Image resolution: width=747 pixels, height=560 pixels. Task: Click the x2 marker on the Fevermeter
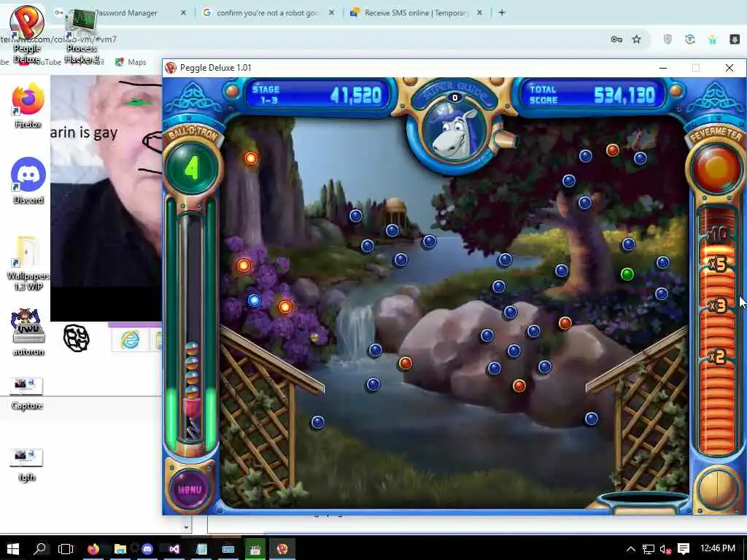tap(717, 356)
